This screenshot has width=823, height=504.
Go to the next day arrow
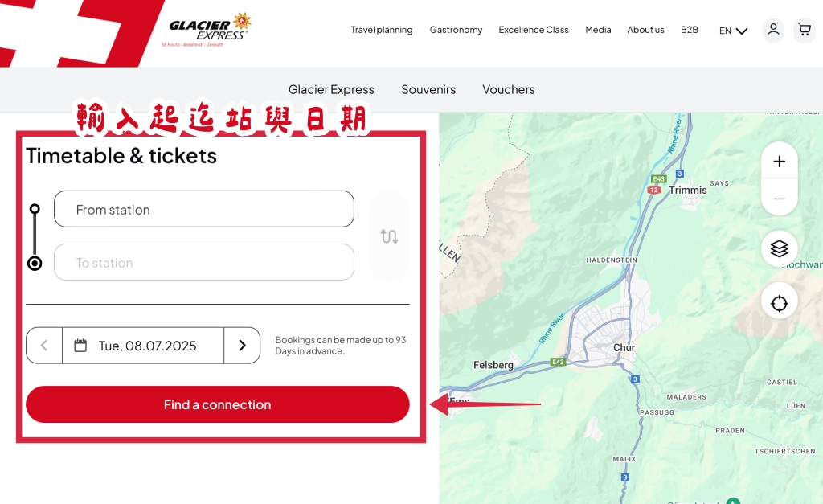[242, 346]
